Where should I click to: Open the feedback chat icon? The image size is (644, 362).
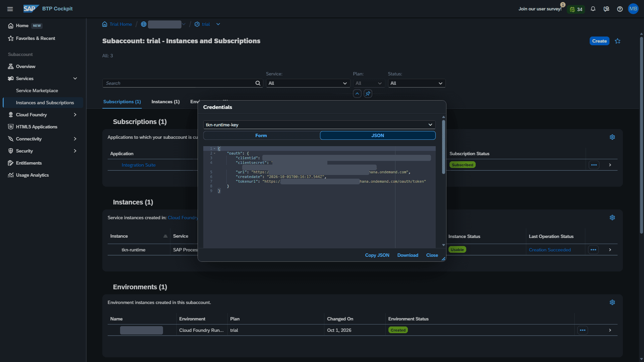coord(606,9)
